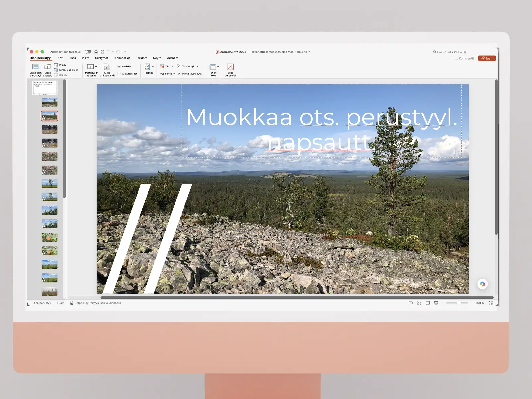The image size is (532, 399).
Task: Open the Perustyylin rakenne dropdown arrow
Action: pyautogui.click(x=96, y=67)
